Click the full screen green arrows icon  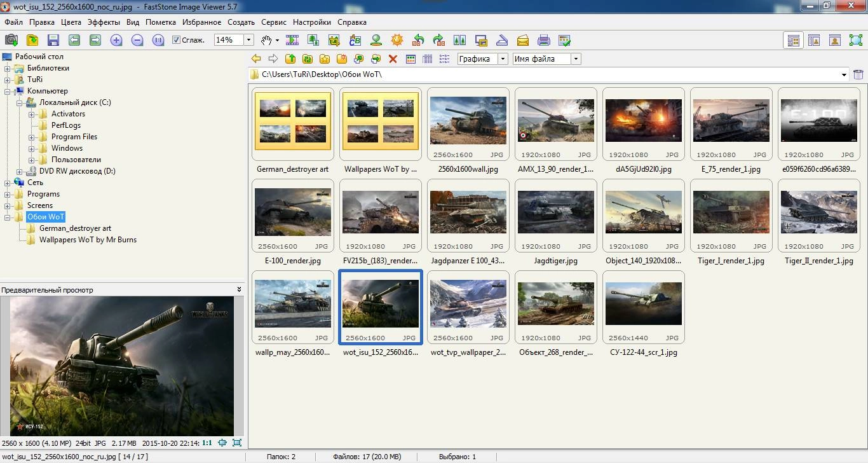click(856, 40)
